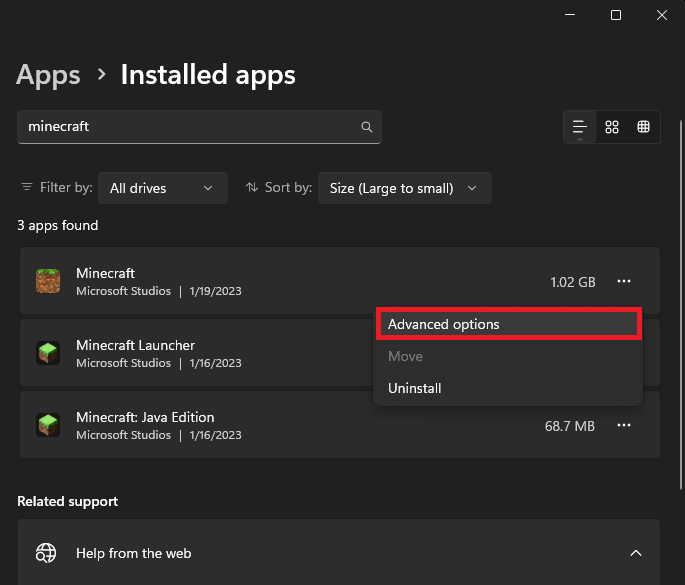
Task: Go back to Apps via the breadcrumb
Action: (48, 74)
